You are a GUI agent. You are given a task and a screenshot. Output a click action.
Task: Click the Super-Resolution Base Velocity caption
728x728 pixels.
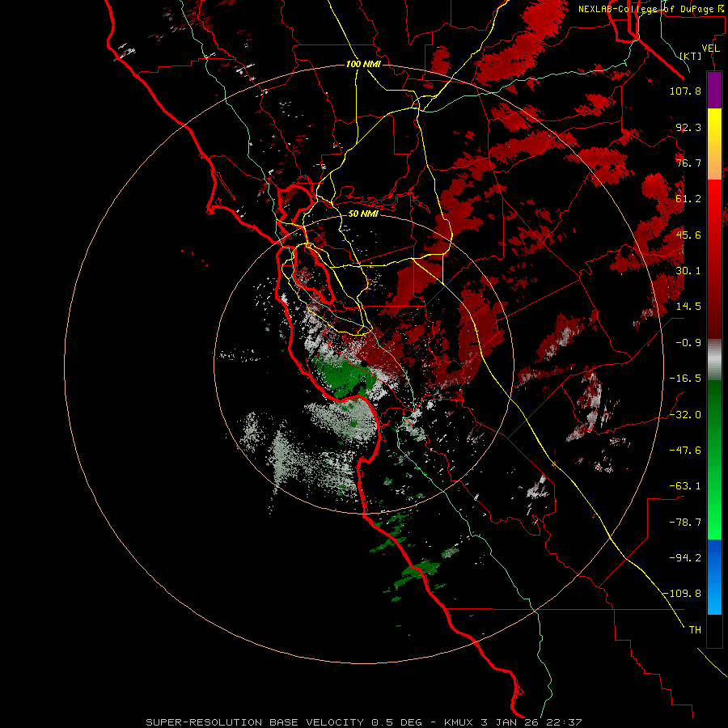coord(363,722)
